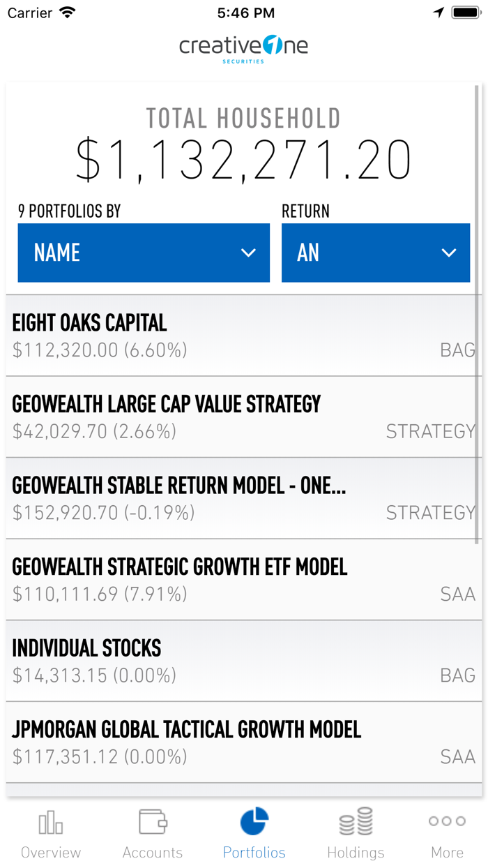Open the NAME sorting dropdown

click(144, 253)
